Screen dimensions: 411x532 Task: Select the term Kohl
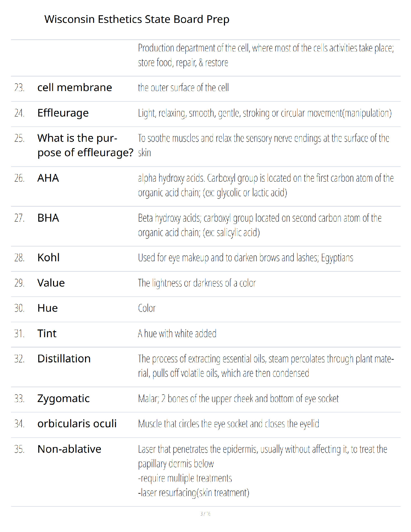48,258
